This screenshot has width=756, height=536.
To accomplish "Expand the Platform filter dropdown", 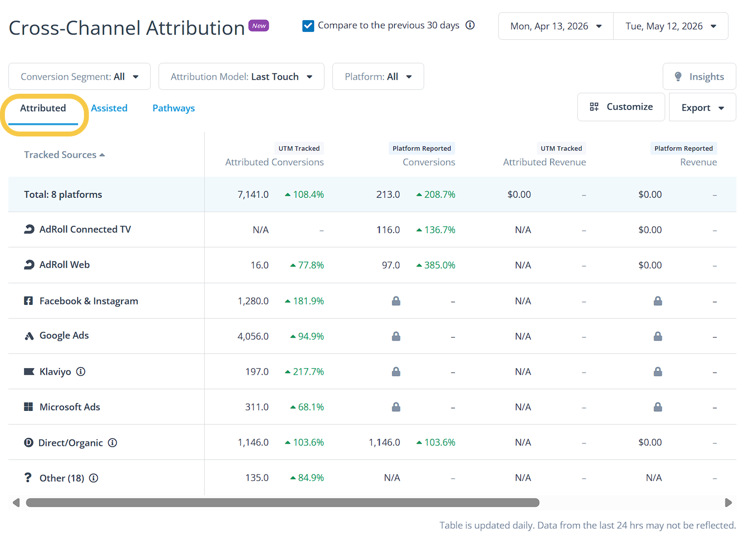I will 378,77.
